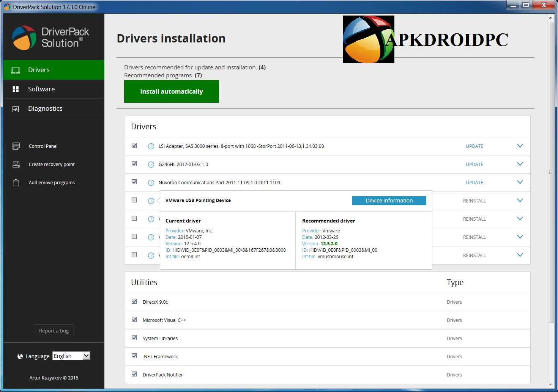Click info icon of VMware USB Pointing Device row
Viewport: 558px width, 392px height.
pyautogui.click(x=151, y=201)
